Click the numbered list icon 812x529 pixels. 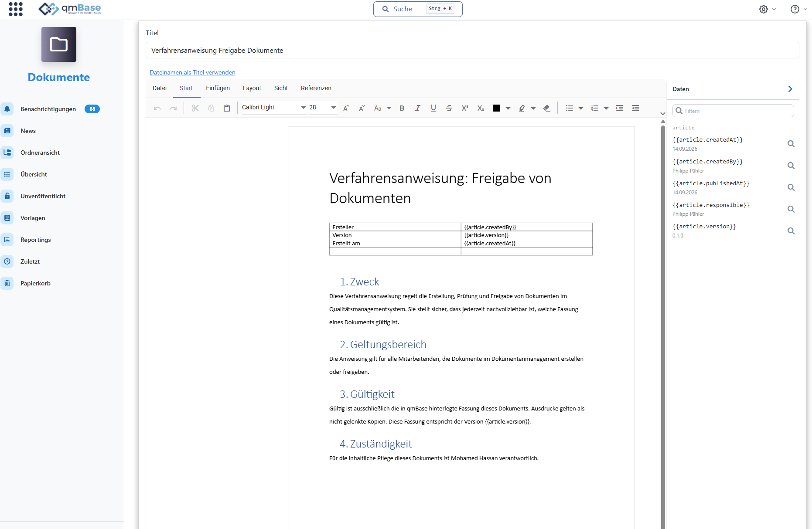[x=595, y=108]
